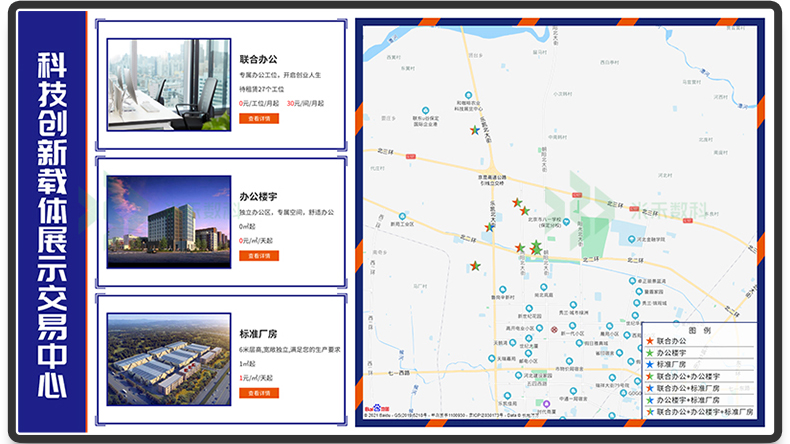
Task: Click star marker on 乐凯北大街 near 北二环
Action: [x=489, y=227]
